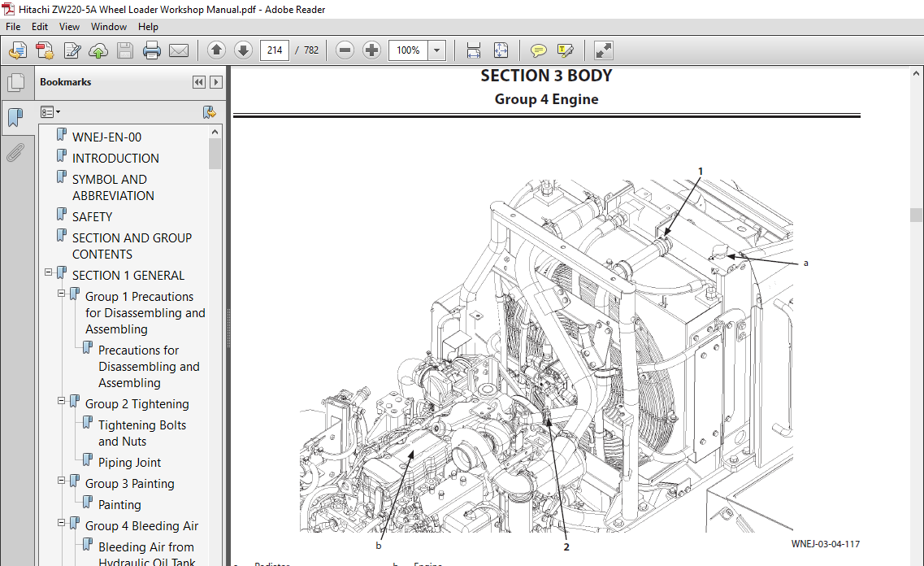
Task: Open the WNEJ-EN-00 bookmark
Action: click(106, 137)
